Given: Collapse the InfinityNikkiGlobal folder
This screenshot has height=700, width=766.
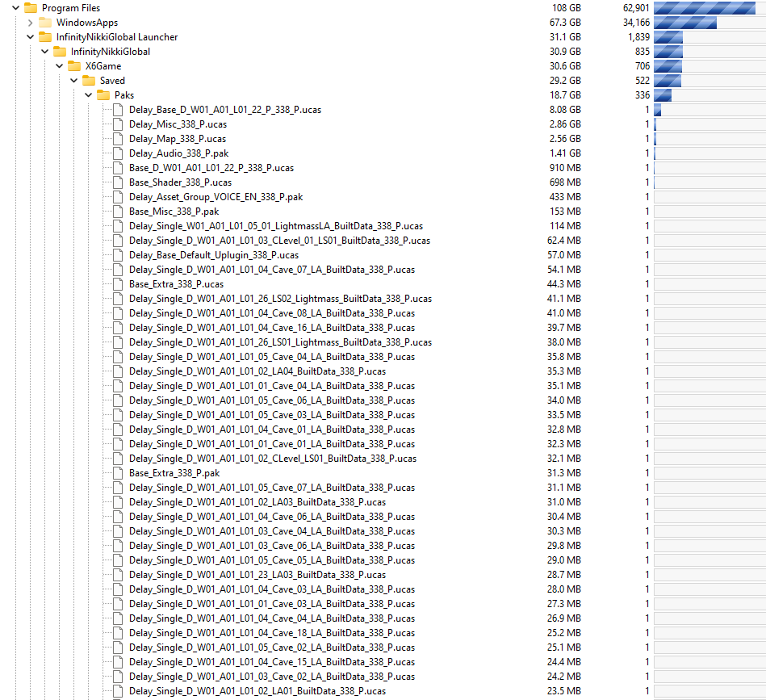Looking at the screenshot, I should [x=45, y=52].
